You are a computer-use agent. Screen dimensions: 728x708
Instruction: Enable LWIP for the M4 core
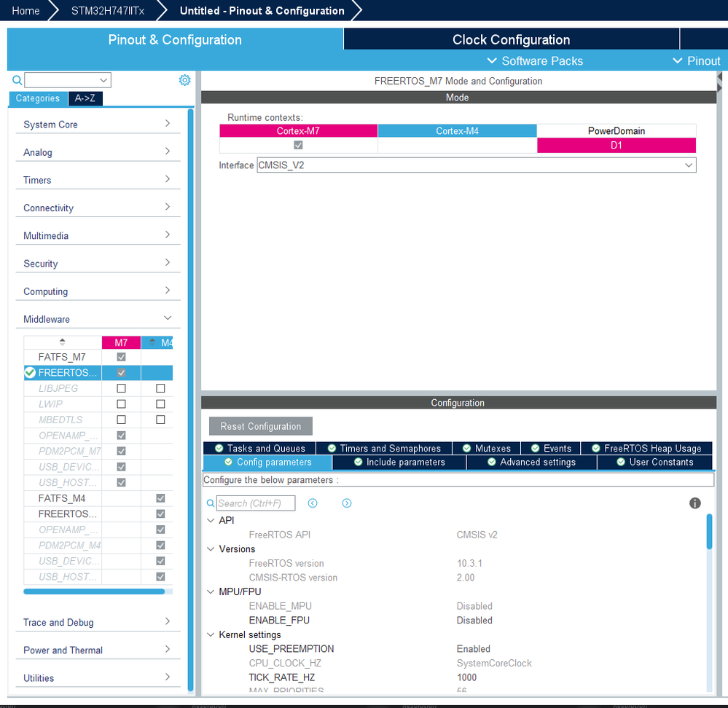[x=160, y=404]
